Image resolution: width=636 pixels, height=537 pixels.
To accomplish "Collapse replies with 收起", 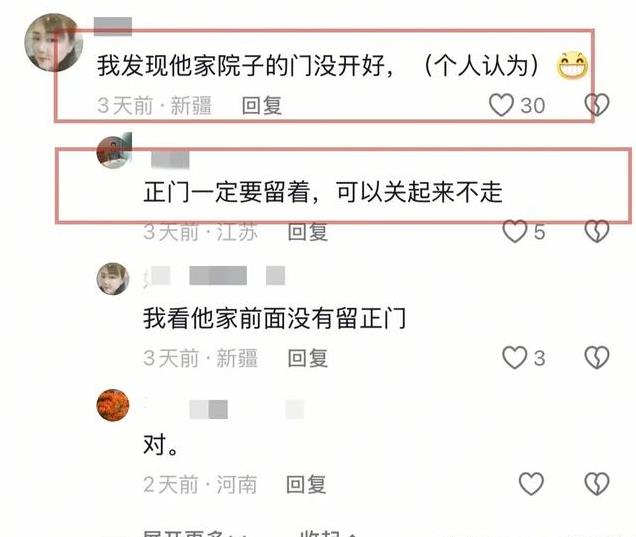I will pyautogui.click(x=328, y=533).
